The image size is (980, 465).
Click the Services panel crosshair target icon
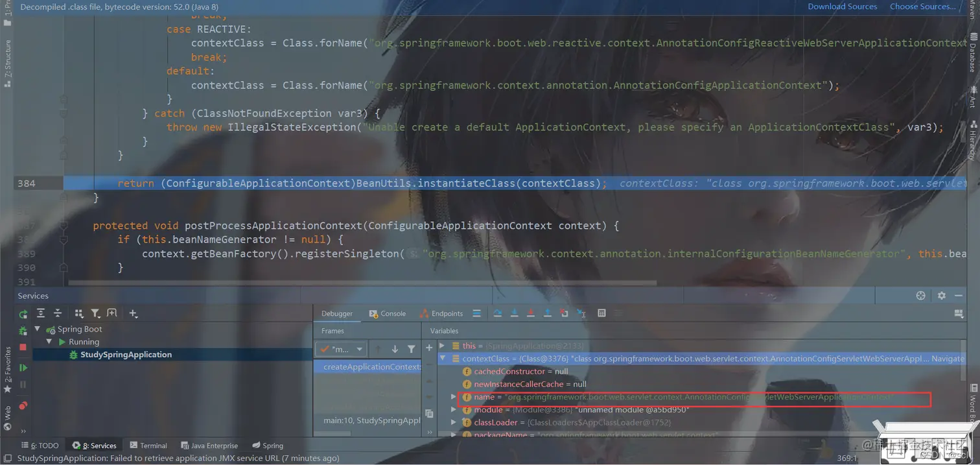click(x=920, y=296)
